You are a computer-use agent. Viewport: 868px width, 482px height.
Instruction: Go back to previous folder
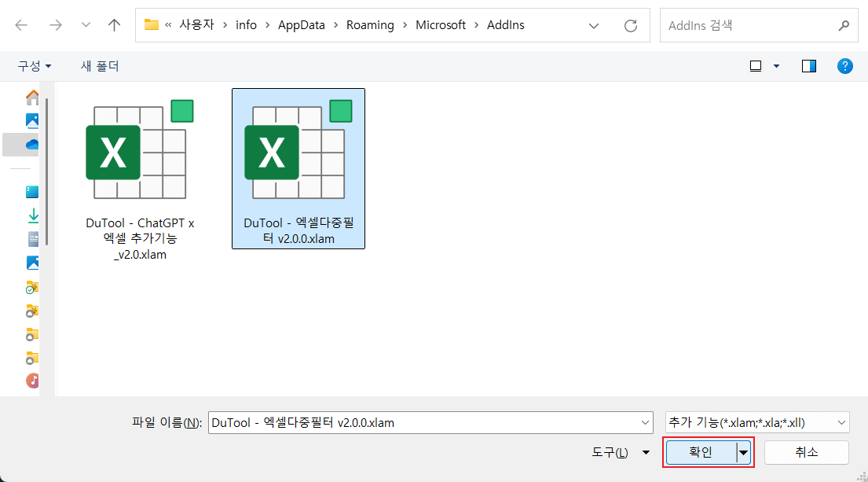point(21,25)
